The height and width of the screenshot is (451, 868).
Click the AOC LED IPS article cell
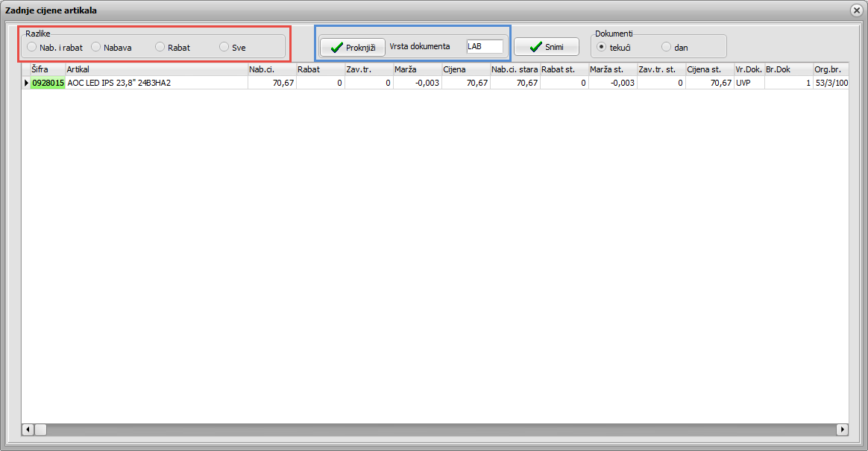click(x=156, y=83)
